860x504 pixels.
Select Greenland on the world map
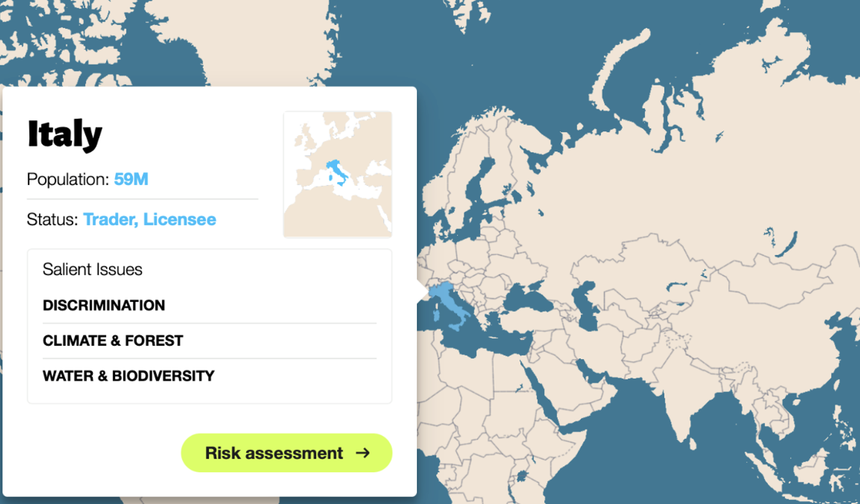tap(240, 36)
